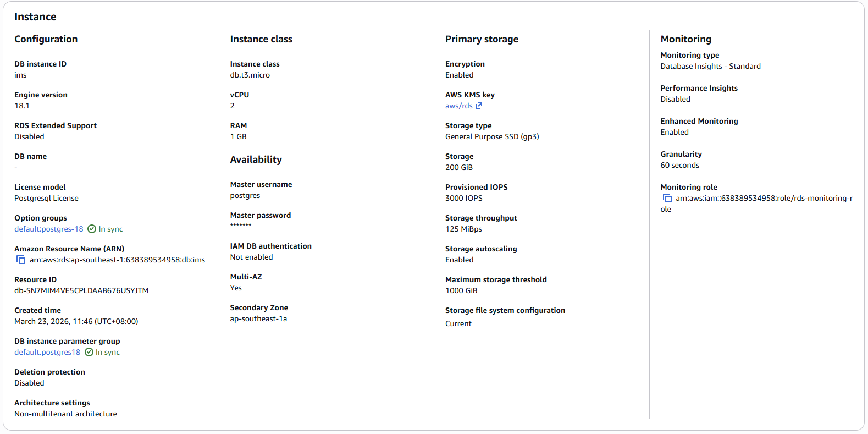
Task: Click the copy icon beside the instance ARN
Action: coord(20,259)
